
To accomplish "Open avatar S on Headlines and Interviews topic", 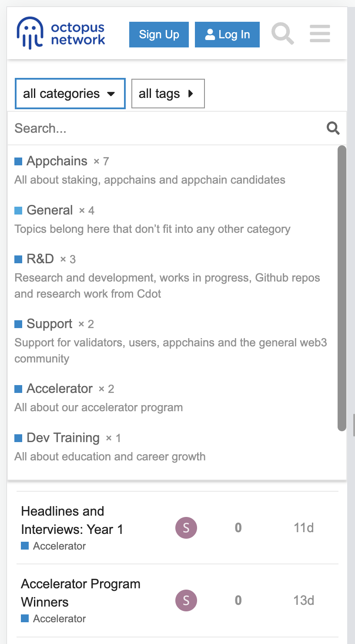I will (x=186, y=528).
